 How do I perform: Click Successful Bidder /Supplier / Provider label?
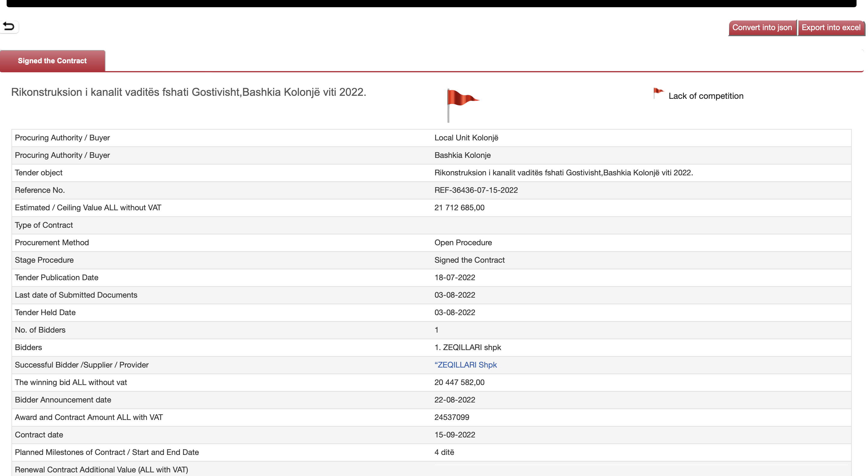82,365
